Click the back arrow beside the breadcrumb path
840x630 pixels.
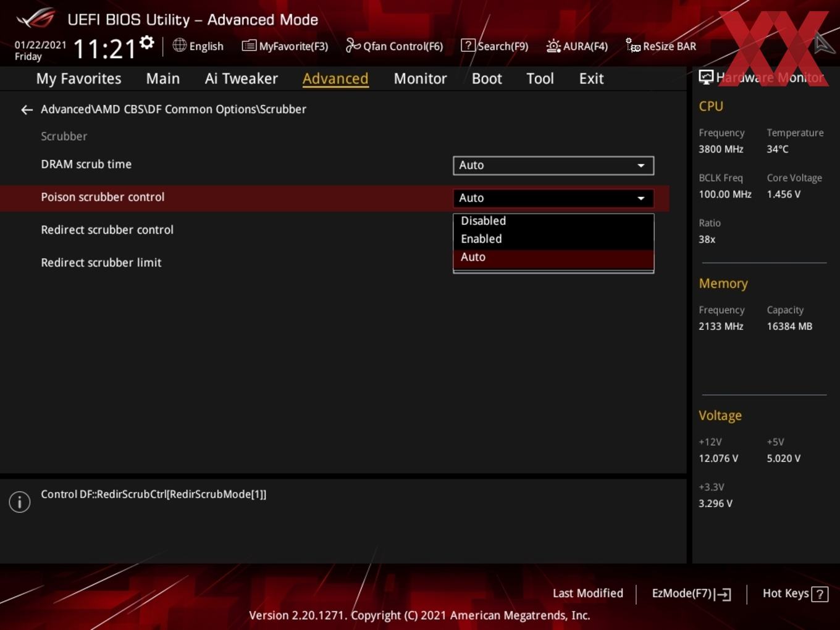click(27, 110)
